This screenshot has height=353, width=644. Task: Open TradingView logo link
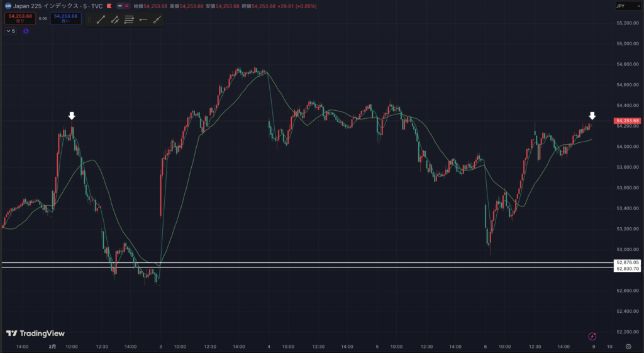(35, 333)
